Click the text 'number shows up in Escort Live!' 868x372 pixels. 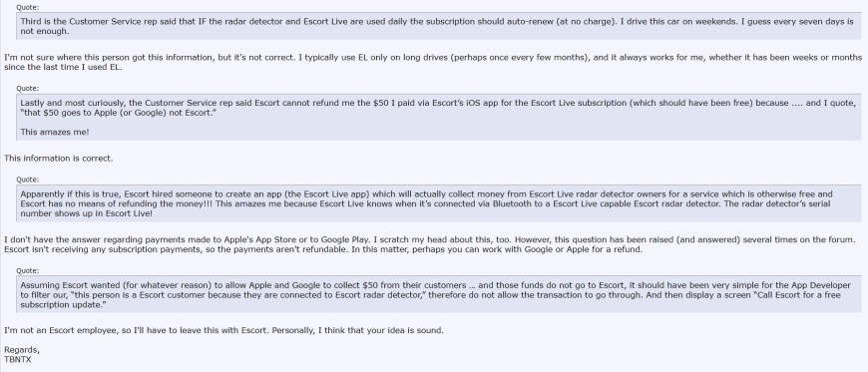tap(87, 213)
